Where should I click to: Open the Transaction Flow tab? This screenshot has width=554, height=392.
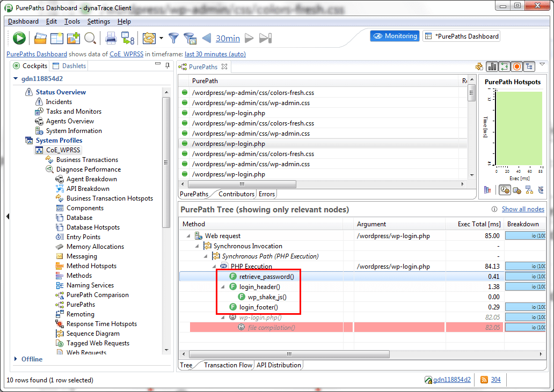228,365
